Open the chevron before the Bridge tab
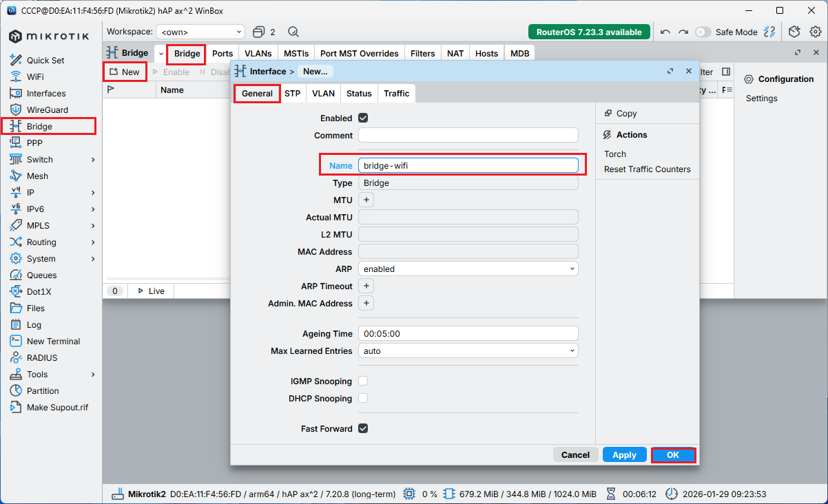This screenshot has width=828, height=504. 161,54
